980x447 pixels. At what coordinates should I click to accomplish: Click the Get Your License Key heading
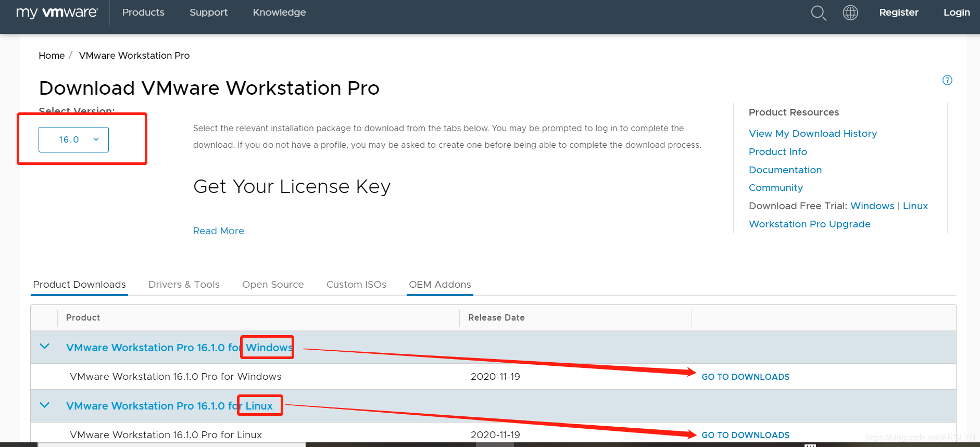[x=292, y=187]
